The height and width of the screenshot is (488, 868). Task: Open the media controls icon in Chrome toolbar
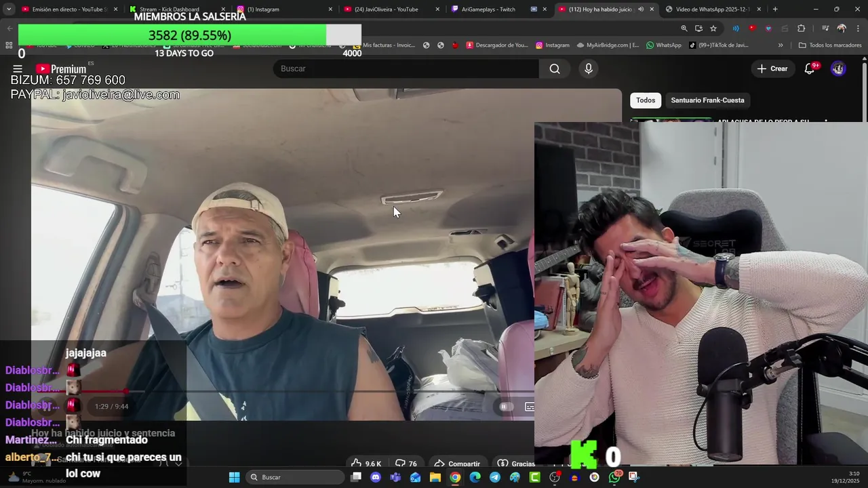(825, 28)
